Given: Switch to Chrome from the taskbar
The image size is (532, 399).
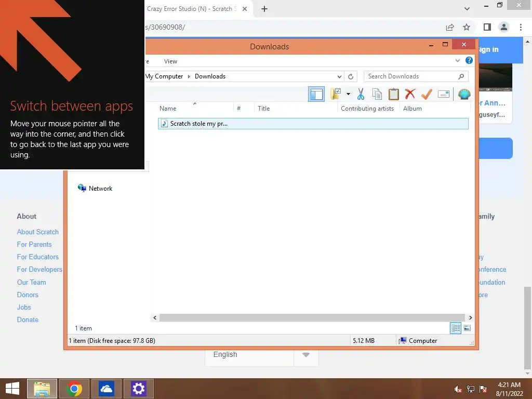Looking at the screenshot, I should pyautogui.click(x=74, y=389).
